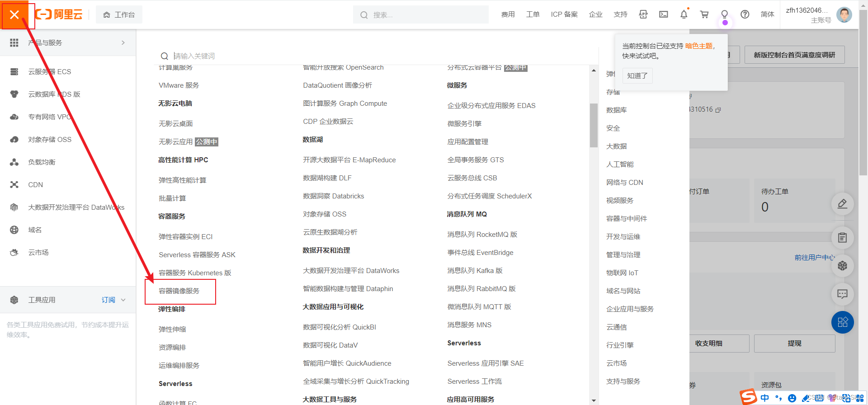Open Serverless 应用引擎 SAE

click(486, 363)
